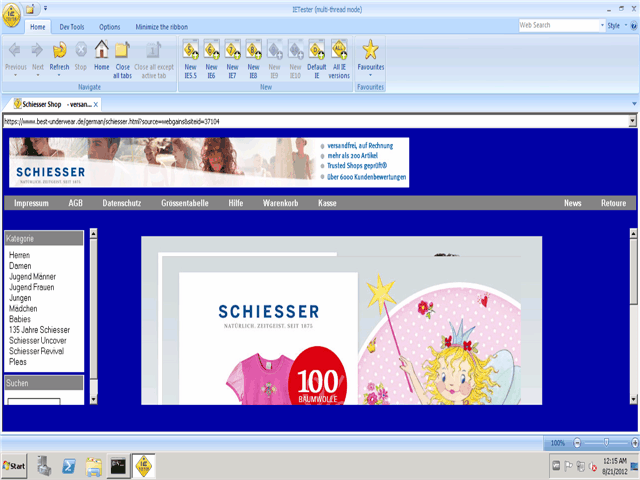Image resolution: width=640 pixels, height=480 pixels.
Task: Click the 100% zoom level label
Action: [x=558, y=443]
